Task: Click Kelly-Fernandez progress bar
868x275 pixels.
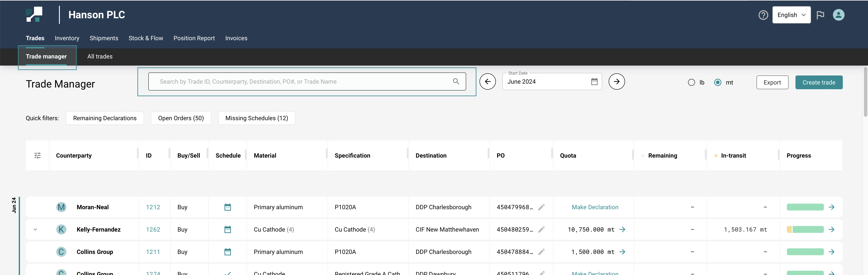Action: pos(805,230)
